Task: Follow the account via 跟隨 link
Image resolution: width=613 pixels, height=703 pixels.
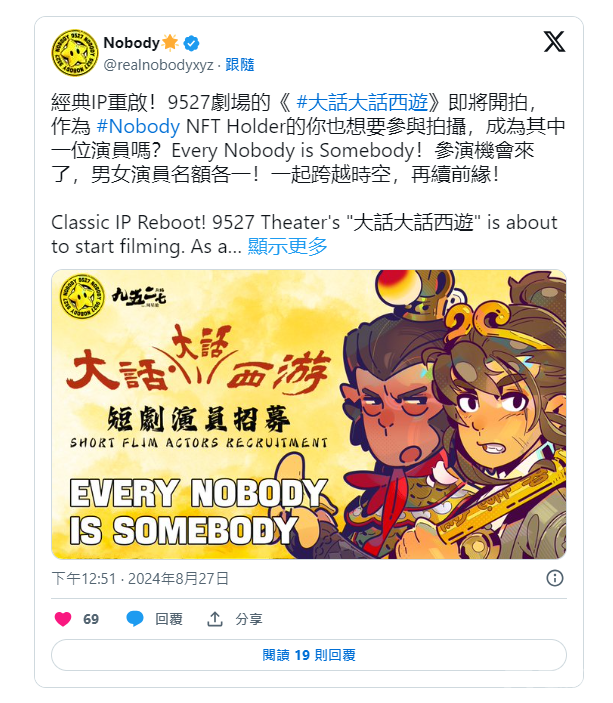Action: click(x=239, y=65)
